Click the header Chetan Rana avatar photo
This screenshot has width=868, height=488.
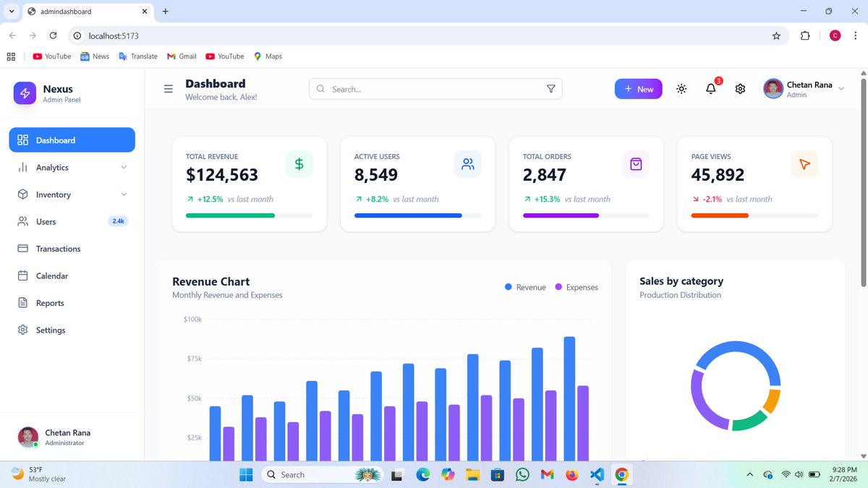point(773,89)
